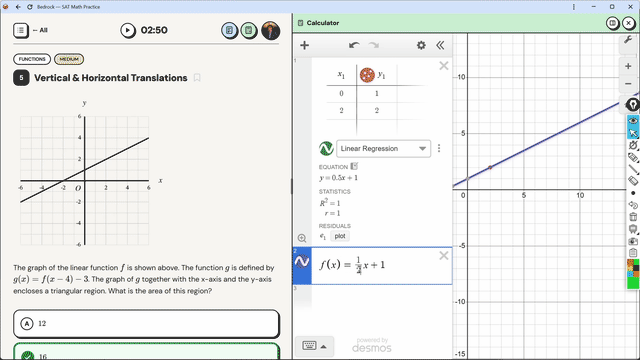Click the lightbulb hint icon
Screen dimensions: 640x360
tap(633, 104)
